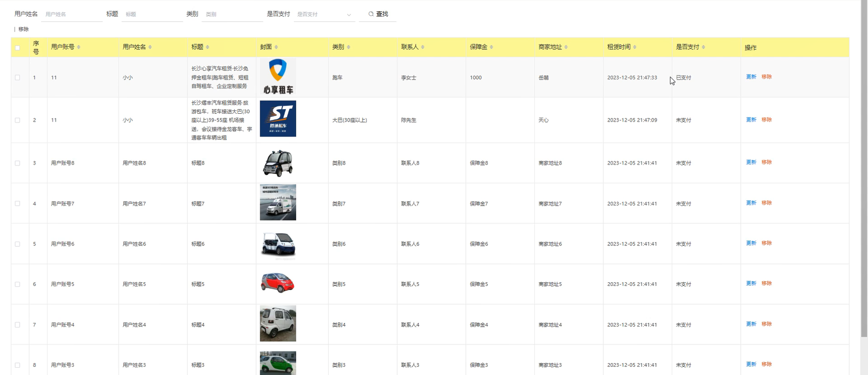
Task: Sort by 标题 column sort icon
Action: (x=208, y=47)
